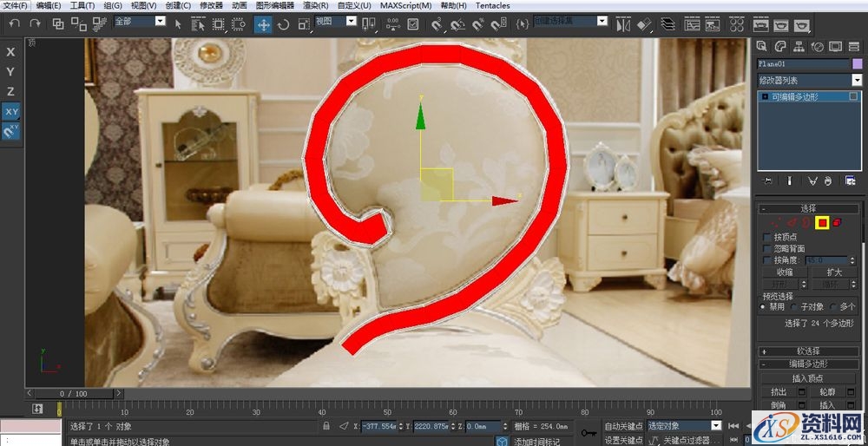This screenshot has width=868, height=446.
Task: Enable the 按角度 checkbox
Action: (766, 260)
